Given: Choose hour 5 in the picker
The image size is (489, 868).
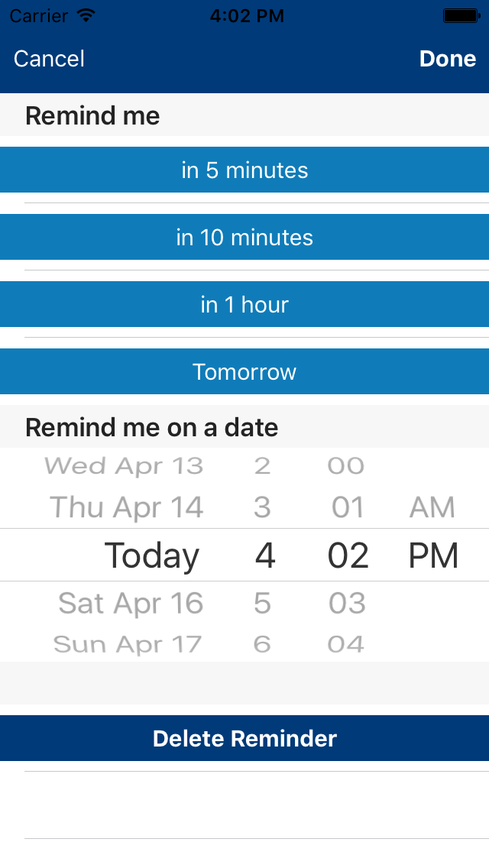Looking at the screenshot, I should pos(262,604).
